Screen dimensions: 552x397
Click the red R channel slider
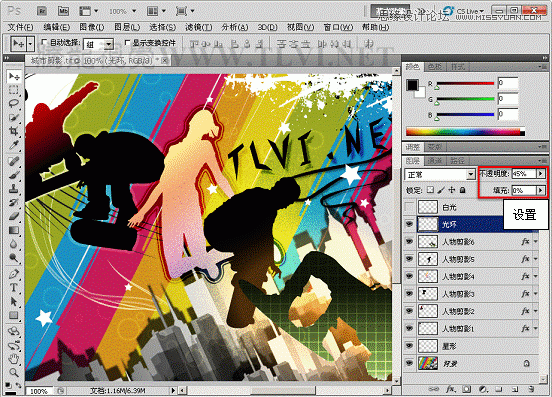click(x=465, y=84)
